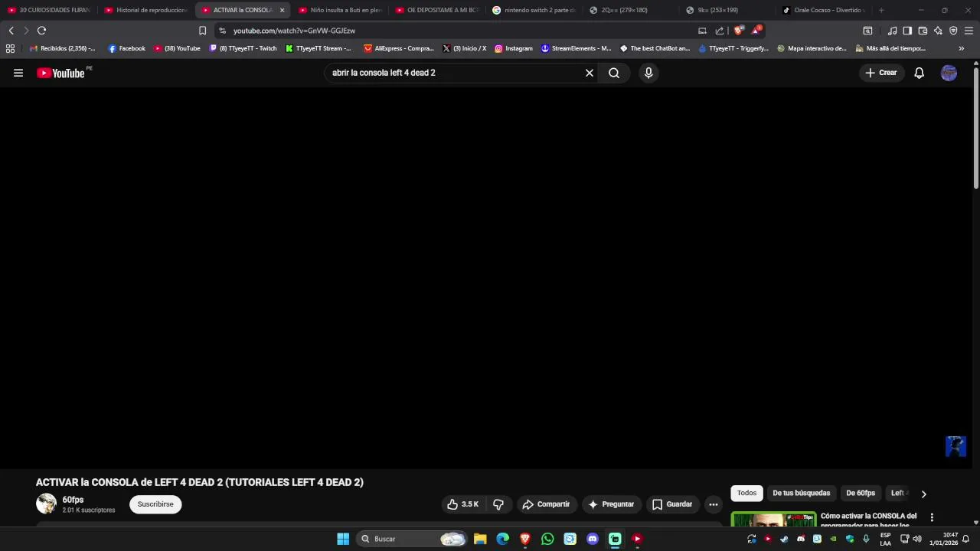Go back with the browser back arrow

11,31
